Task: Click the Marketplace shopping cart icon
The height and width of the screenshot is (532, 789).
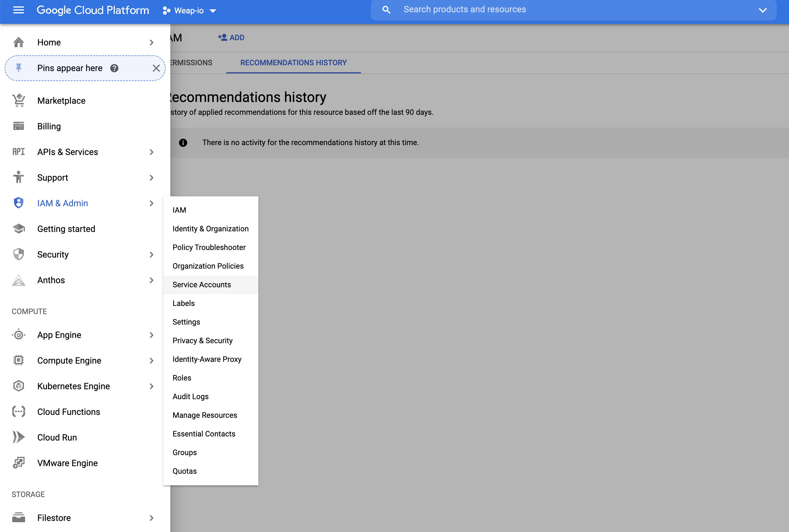Action: pos(19,101)
